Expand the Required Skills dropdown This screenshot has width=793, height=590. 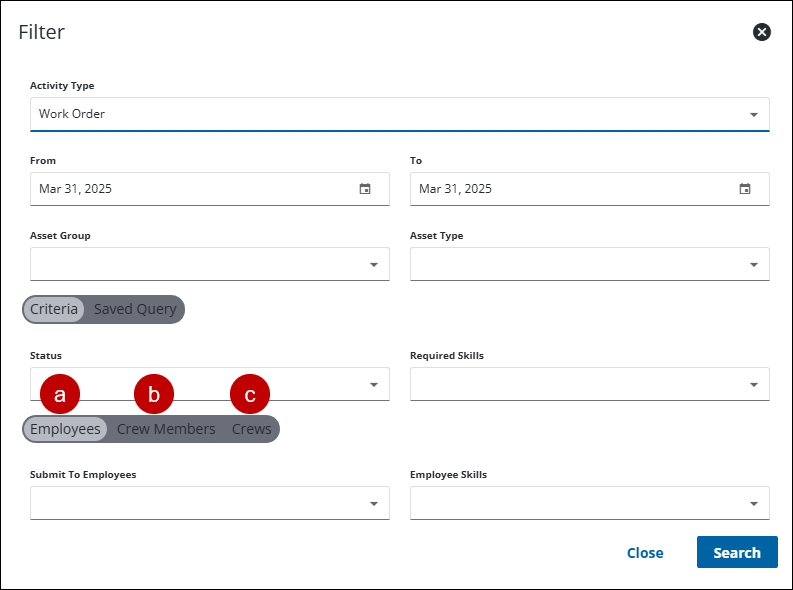(x=754, y=384)
